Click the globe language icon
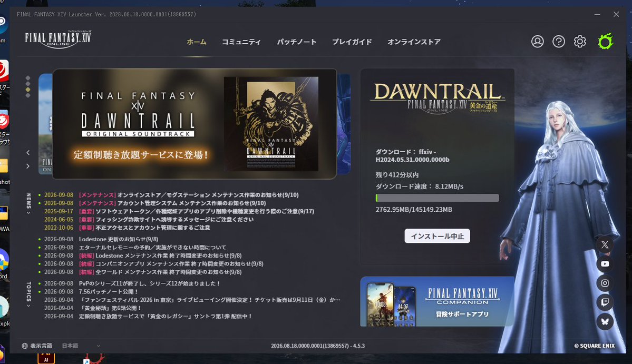 (25, 346)
